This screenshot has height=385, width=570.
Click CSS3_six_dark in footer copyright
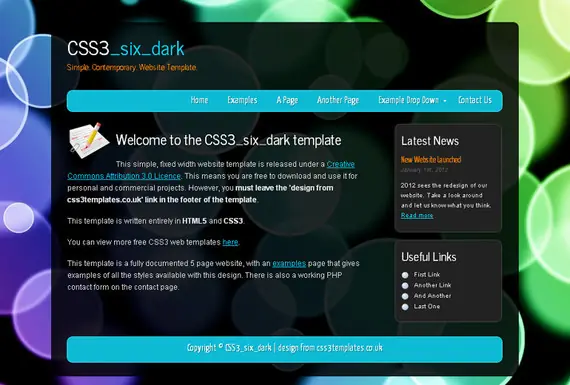(x=248, y=348)
